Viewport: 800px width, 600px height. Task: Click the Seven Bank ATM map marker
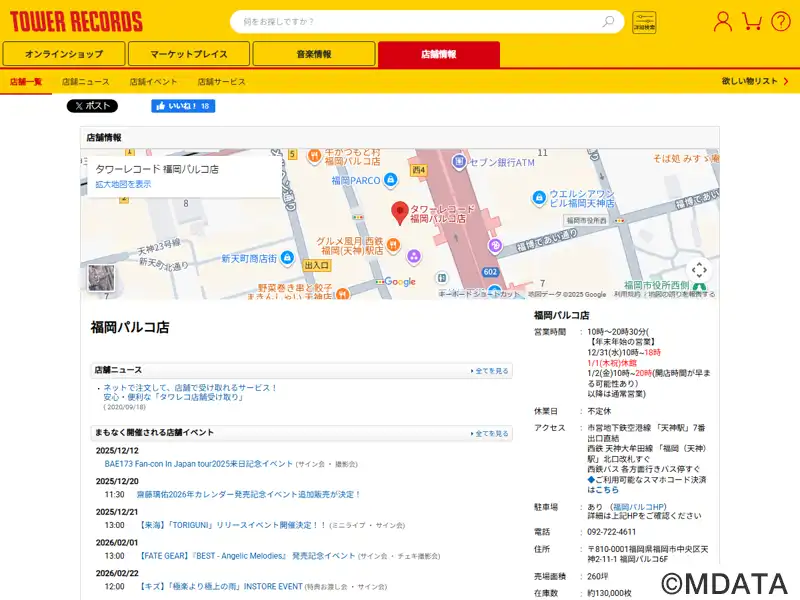pyautogui.click(x=460, y=160)
